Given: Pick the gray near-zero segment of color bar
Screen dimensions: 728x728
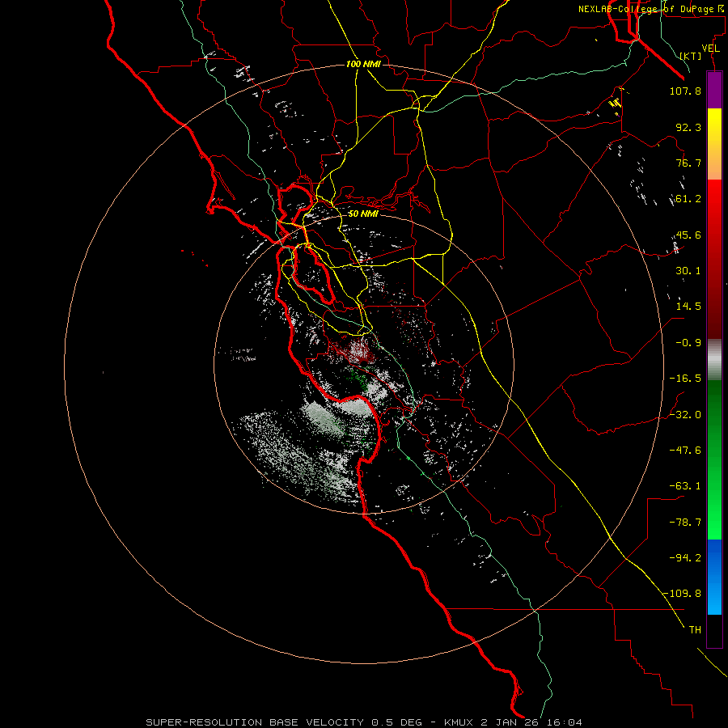Looking at the screenshot, I should [714, 360].
